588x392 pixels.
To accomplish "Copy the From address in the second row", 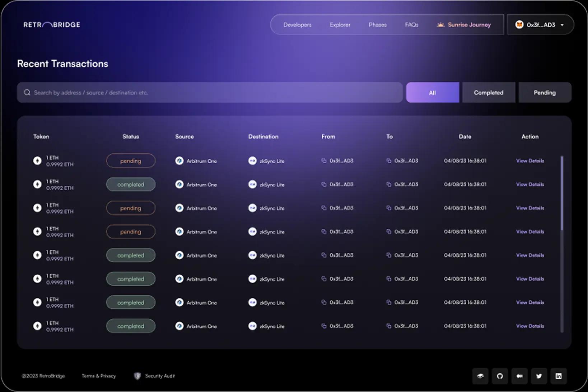I will 324,185.
